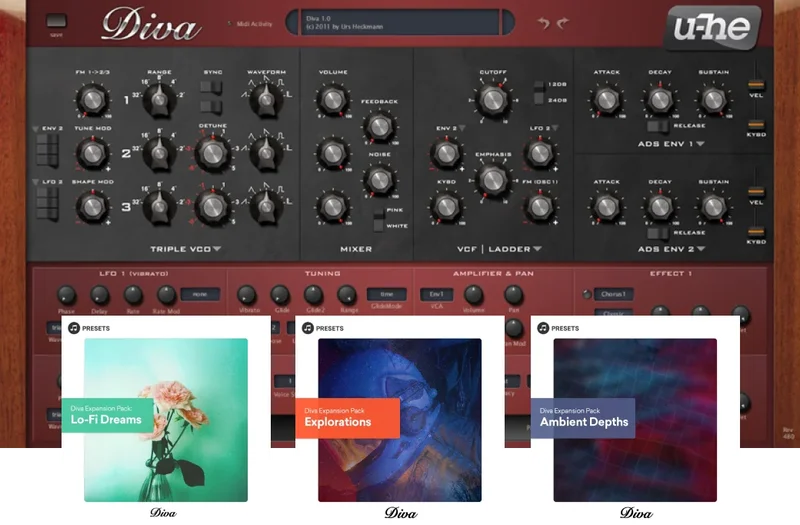This screenshot has height=525, width=800.
Task: Click music note icon on Ambient Depths card
Action: tap(543, 328)
